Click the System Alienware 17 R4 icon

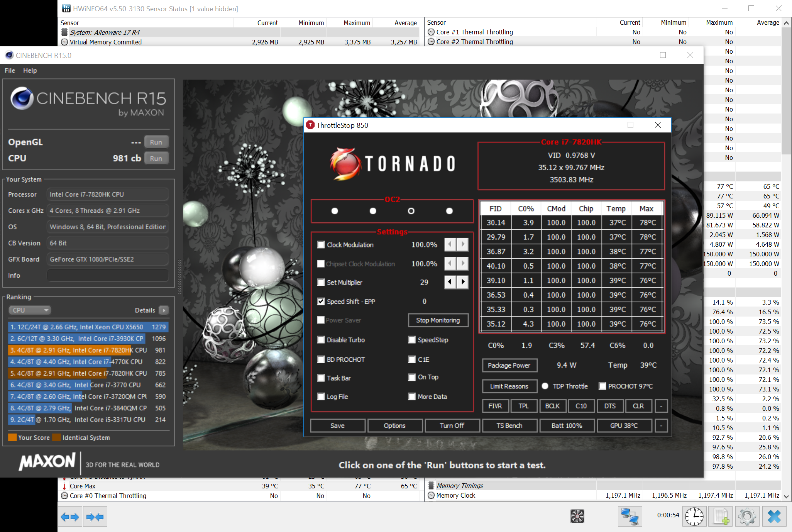point(64,32)
